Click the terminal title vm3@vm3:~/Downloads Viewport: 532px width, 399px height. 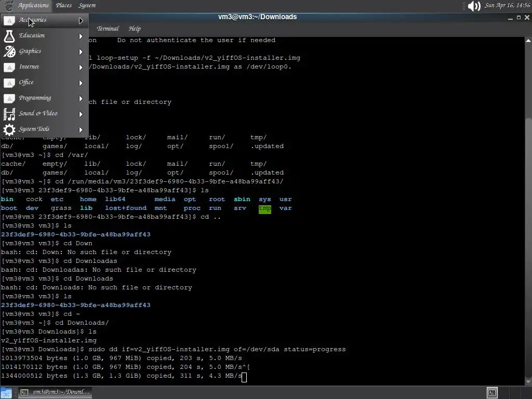(x=258, y=17)
